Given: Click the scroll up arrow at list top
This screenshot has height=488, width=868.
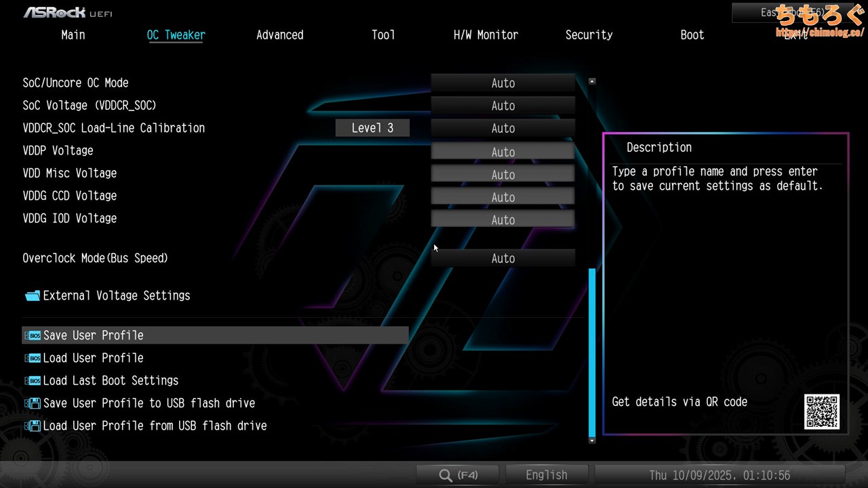Looking at the screenshot, I should (592, 81).
